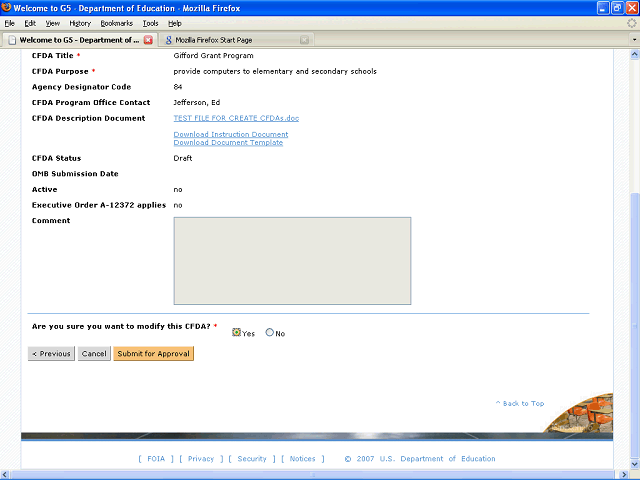Open the History menu

pyautogui.click(x=80, y=23)
